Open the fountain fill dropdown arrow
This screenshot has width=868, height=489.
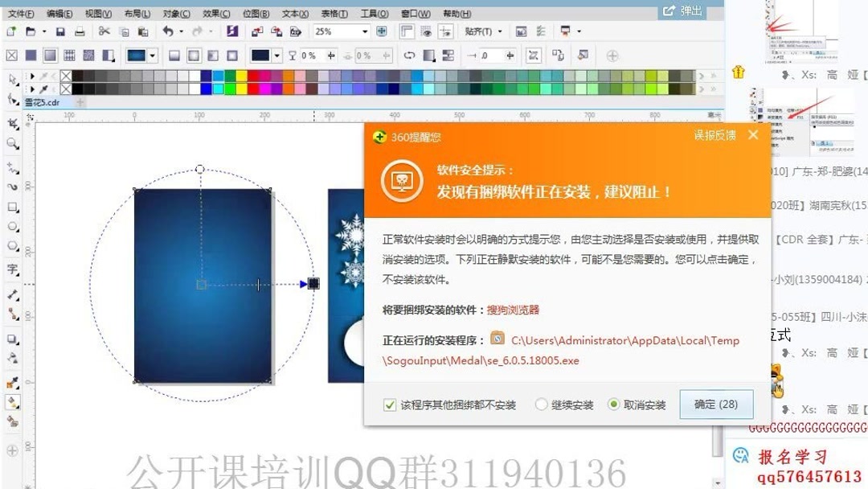152,55
